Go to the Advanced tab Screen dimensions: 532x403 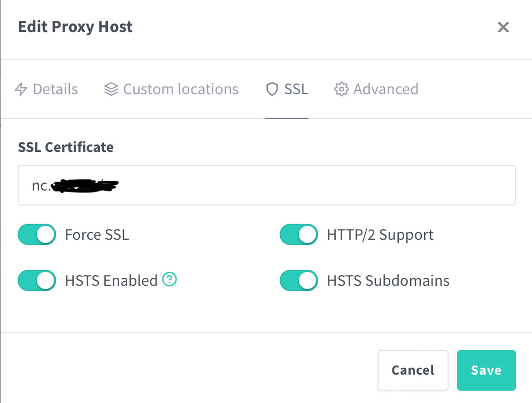(x=376, y=89)
